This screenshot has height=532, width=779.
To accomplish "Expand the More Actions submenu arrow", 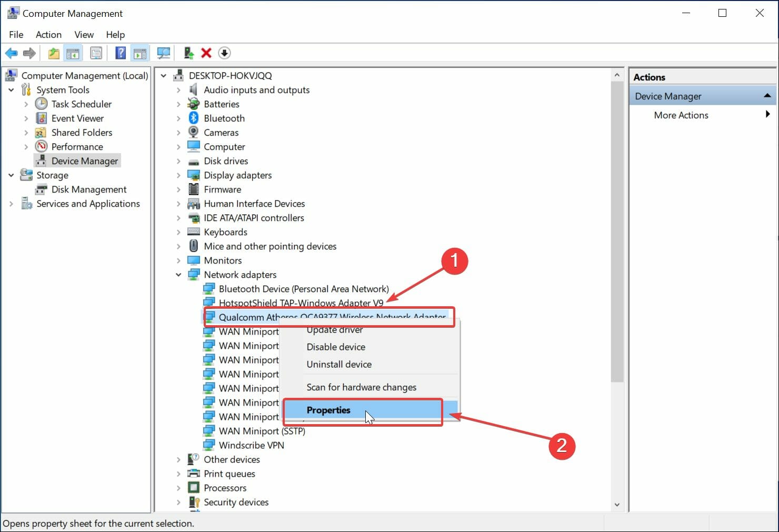I will click(767, 114).
